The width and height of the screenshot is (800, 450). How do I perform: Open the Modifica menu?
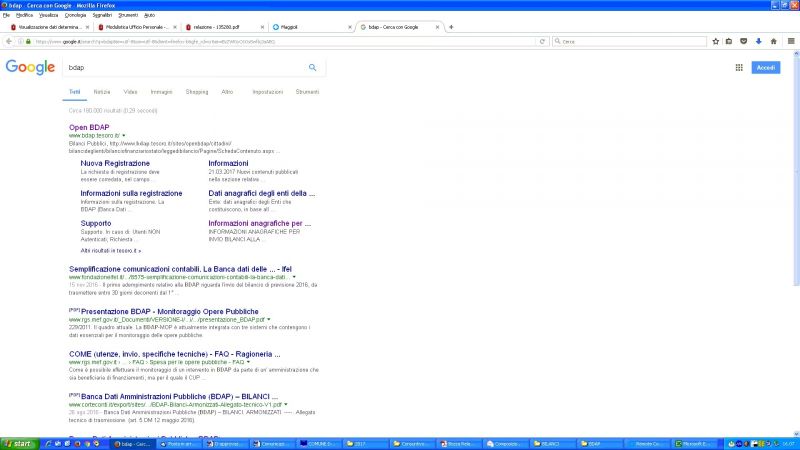tap(24, 15)
